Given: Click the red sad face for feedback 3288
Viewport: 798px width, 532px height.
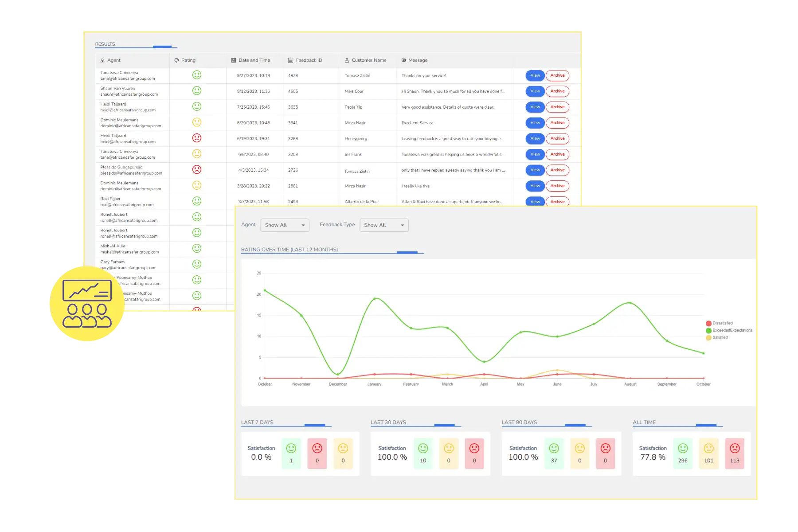Looking at the screenshot, I should pos(197,138).
